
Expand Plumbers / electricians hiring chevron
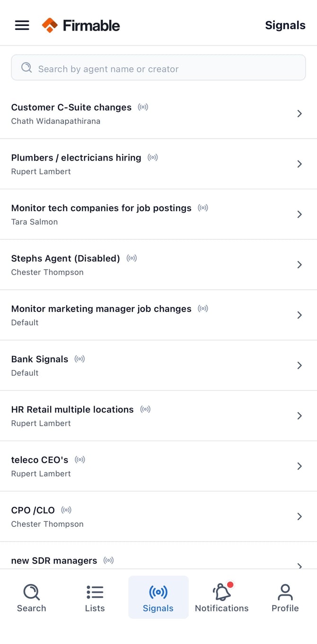299,164
